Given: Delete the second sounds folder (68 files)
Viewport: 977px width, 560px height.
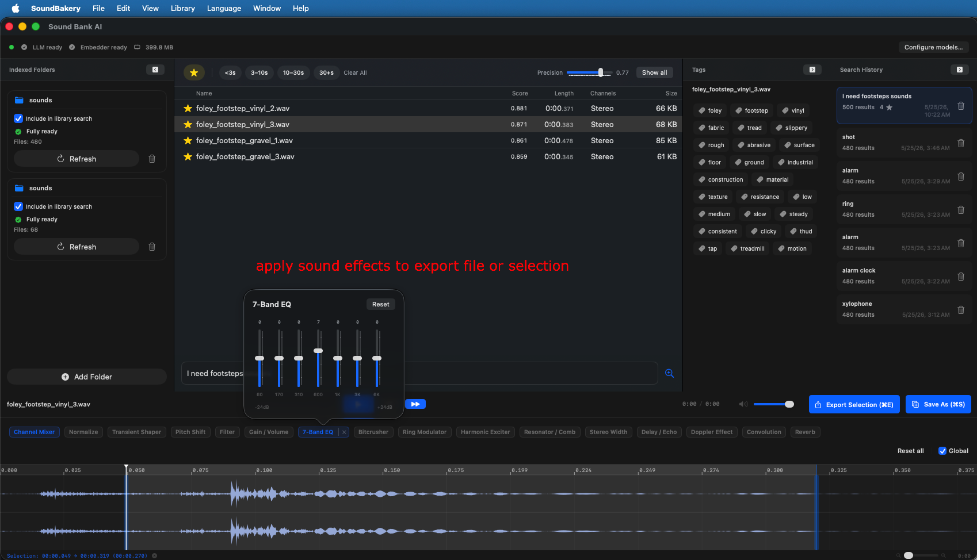Looking at the screenshot, I should click(152, 247).
